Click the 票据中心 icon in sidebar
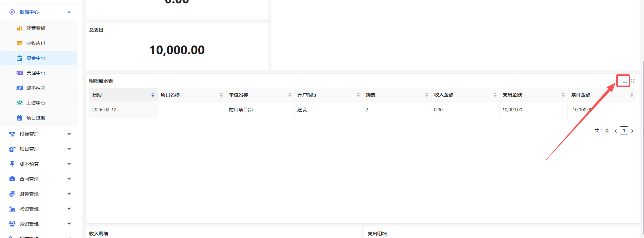Image resolution: width=644 pixels, height=238 pixels. [x=20, y=73]
